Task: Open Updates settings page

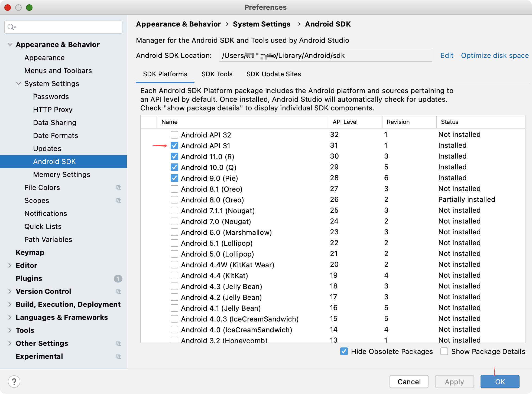Action: [47, 149]
